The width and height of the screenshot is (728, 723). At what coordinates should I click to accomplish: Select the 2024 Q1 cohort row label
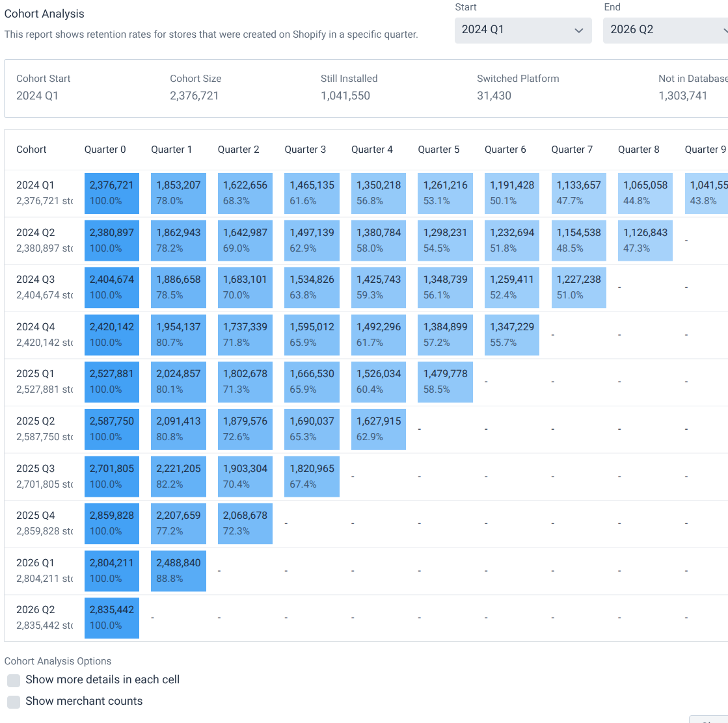click(x=35, y=185)
